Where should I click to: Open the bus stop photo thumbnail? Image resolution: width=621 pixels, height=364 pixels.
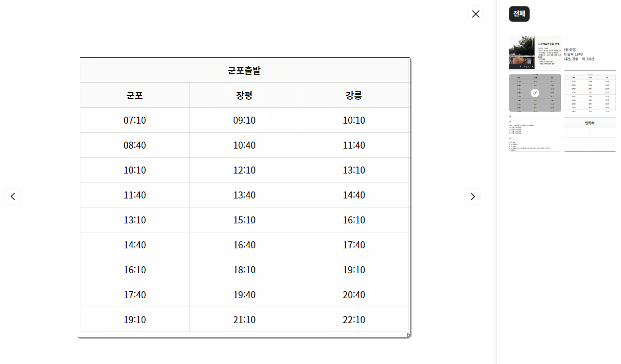(x=535, y=53)
